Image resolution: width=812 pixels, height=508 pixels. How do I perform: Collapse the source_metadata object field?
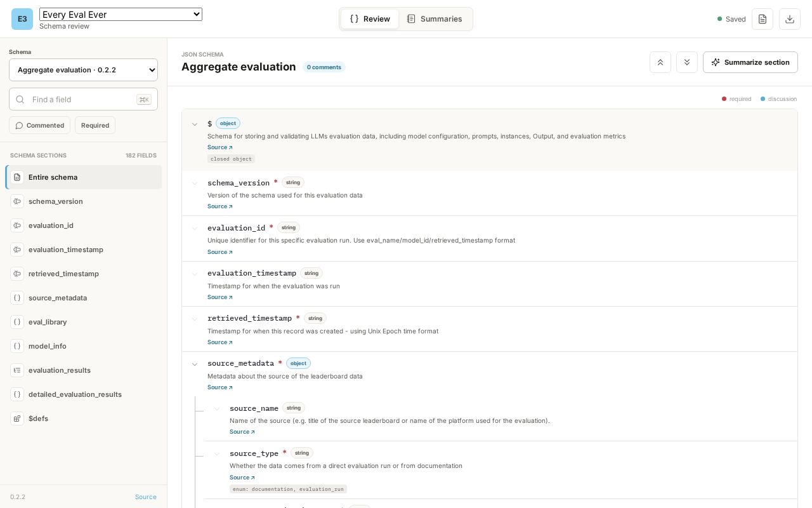(195, 364)
